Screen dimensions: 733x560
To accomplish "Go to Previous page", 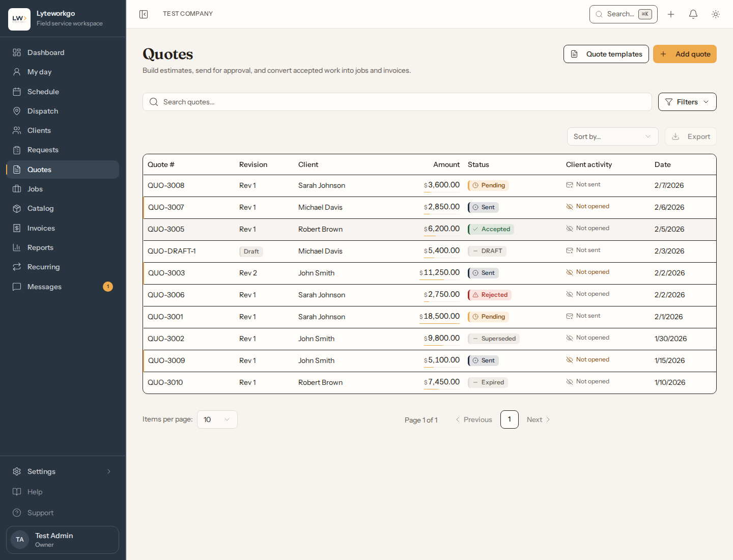I will 473,419.
